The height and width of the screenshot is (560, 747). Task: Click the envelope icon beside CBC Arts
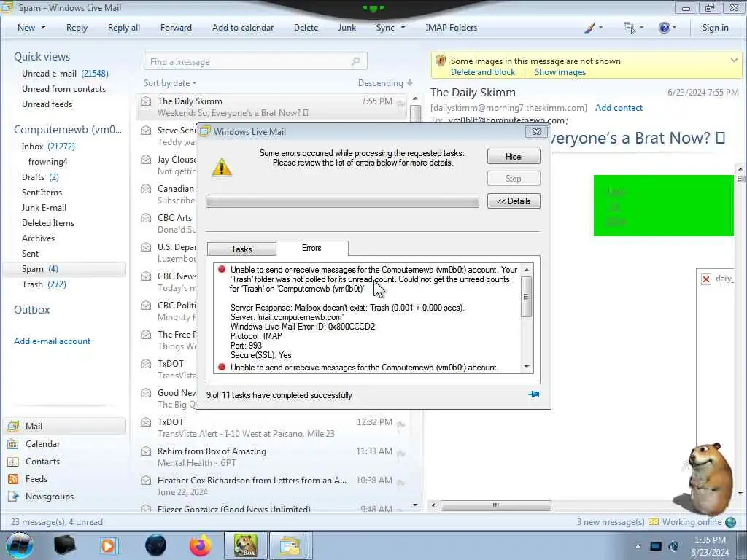pyautogui.click(x=146, y=218)
